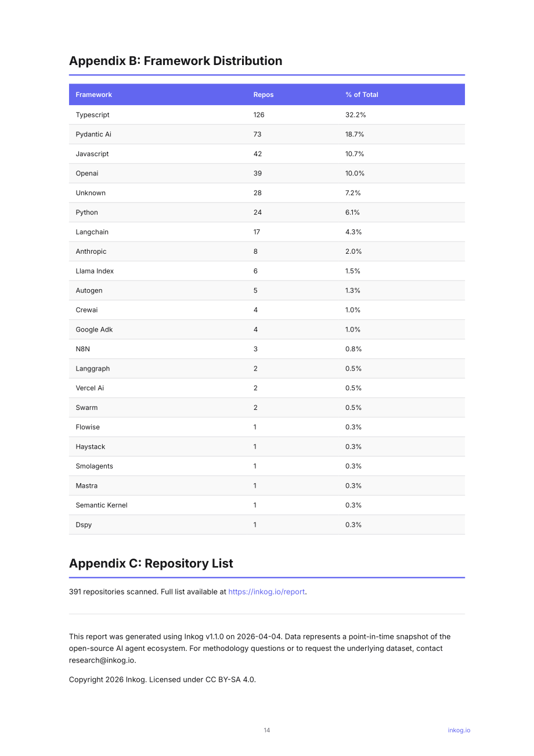This screenshot has width=534, height=756.
Task: Open the inkog.io/report link
Action: click(x=266, y=592)
